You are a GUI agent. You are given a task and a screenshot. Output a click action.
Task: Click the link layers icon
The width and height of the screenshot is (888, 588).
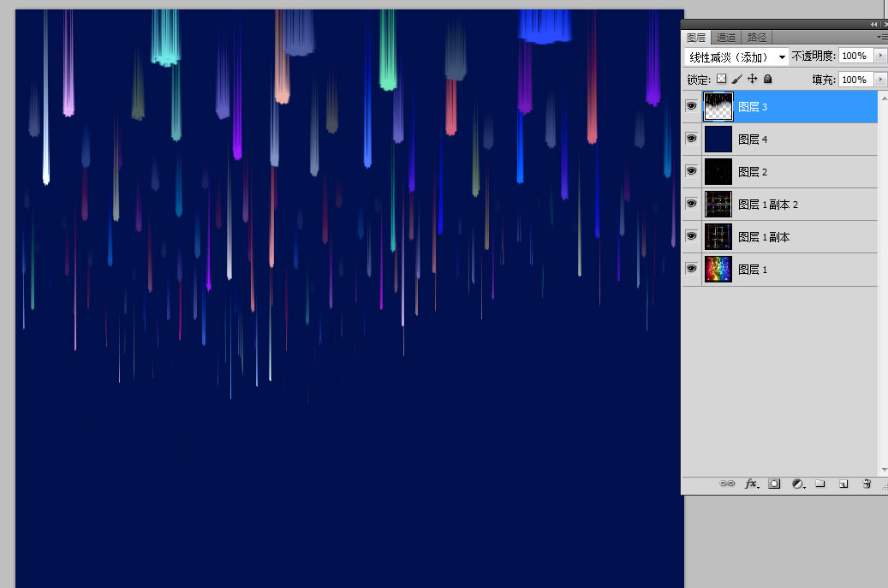727,484
